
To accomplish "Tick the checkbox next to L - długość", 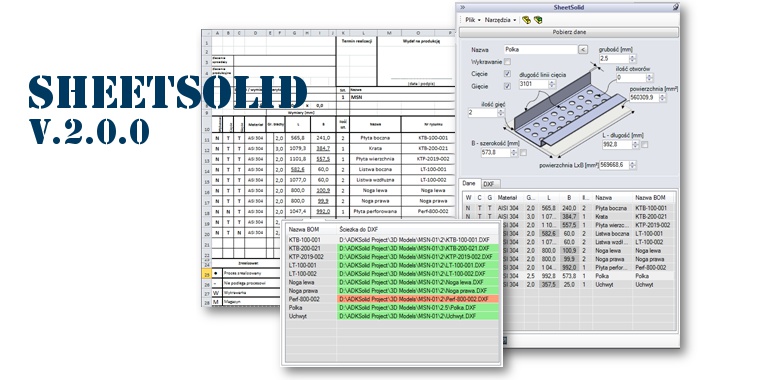I will coord(644,144).
